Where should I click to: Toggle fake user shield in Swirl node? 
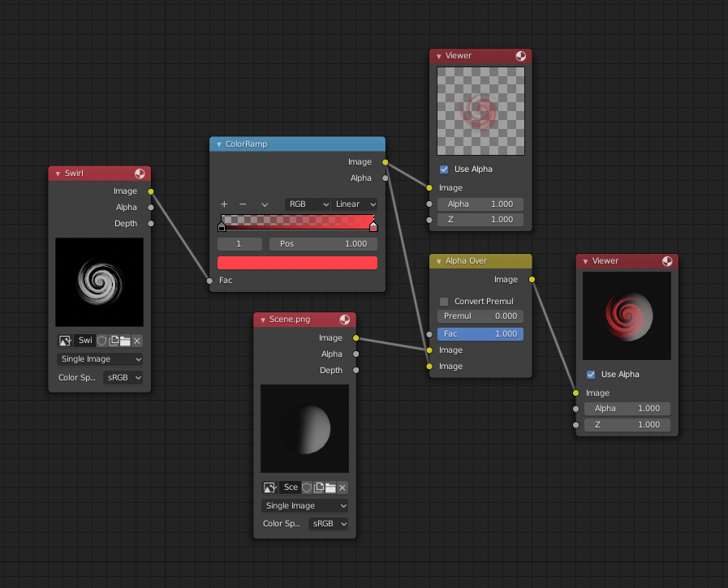(101, 341)
